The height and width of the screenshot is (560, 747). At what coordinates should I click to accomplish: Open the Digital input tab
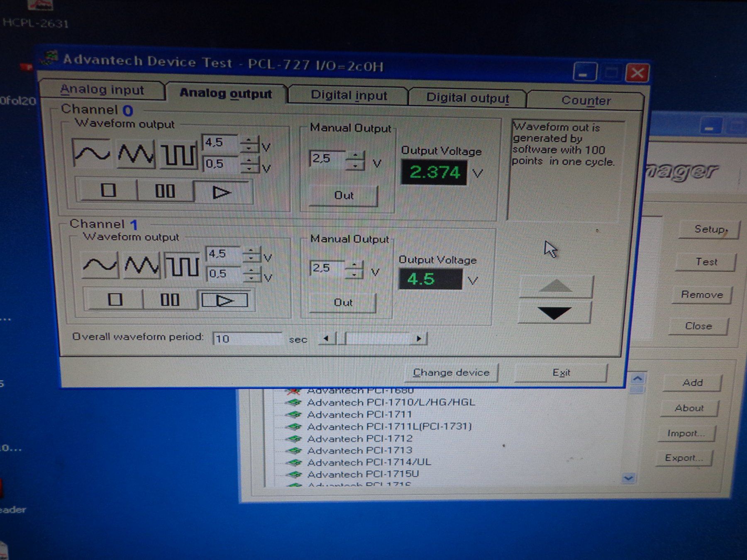click(349, 95)
